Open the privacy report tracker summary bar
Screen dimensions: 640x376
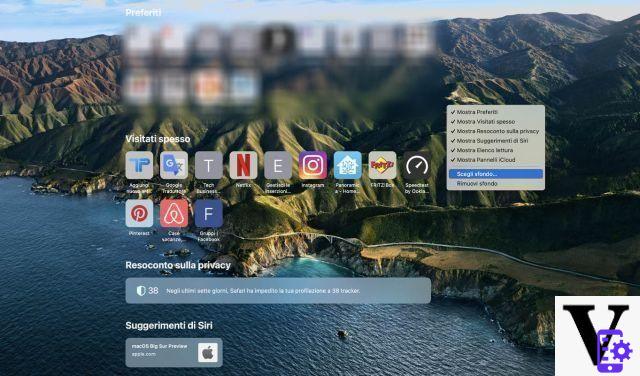[278, 291]
